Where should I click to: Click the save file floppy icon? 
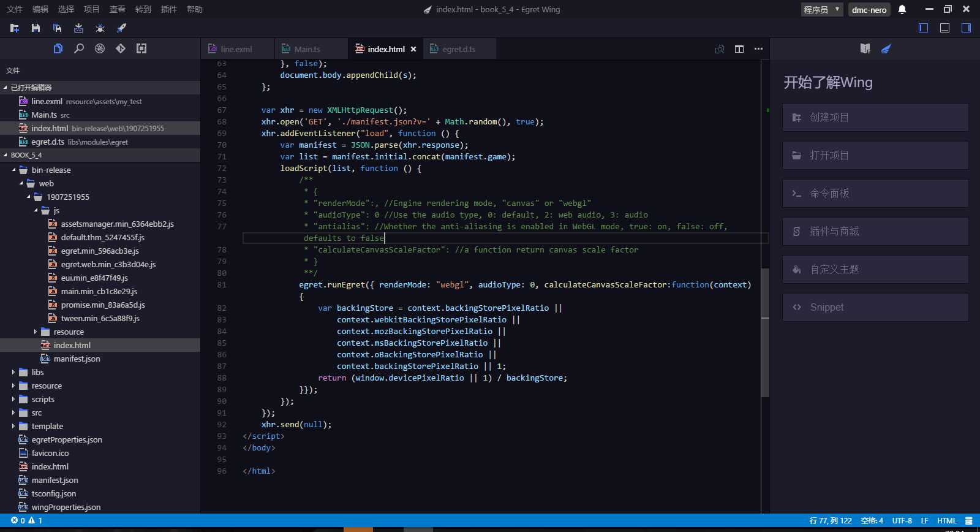tap(36, 28)
